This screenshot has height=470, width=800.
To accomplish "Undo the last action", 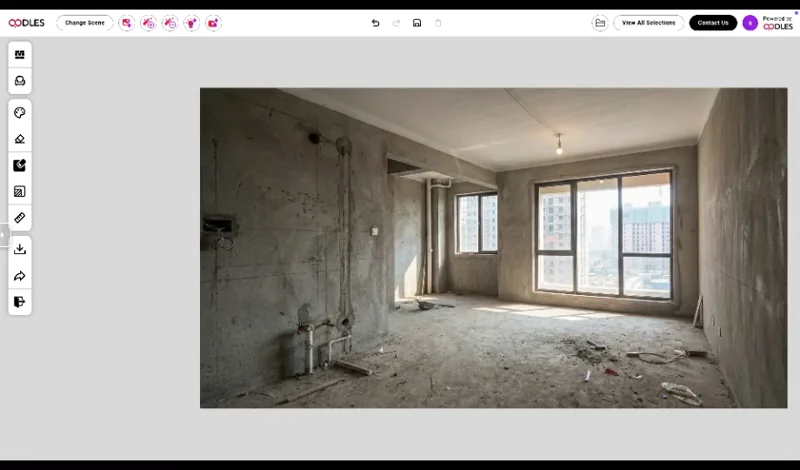I will tap(376, 23).
